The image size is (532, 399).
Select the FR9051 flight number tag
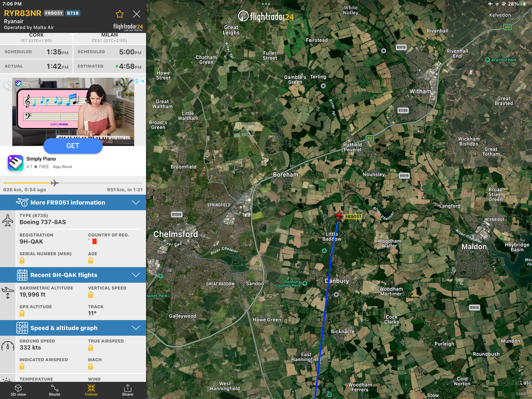[54, 13]
